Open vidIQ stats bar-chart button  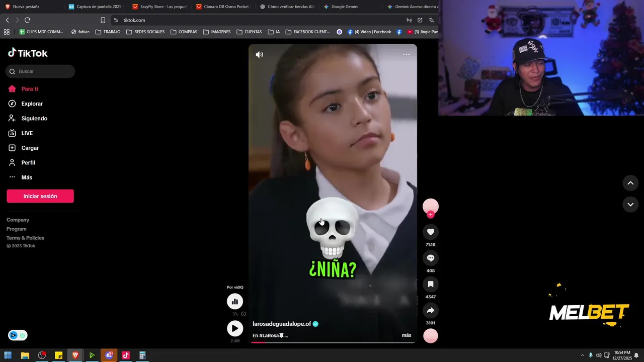[235, 301]
